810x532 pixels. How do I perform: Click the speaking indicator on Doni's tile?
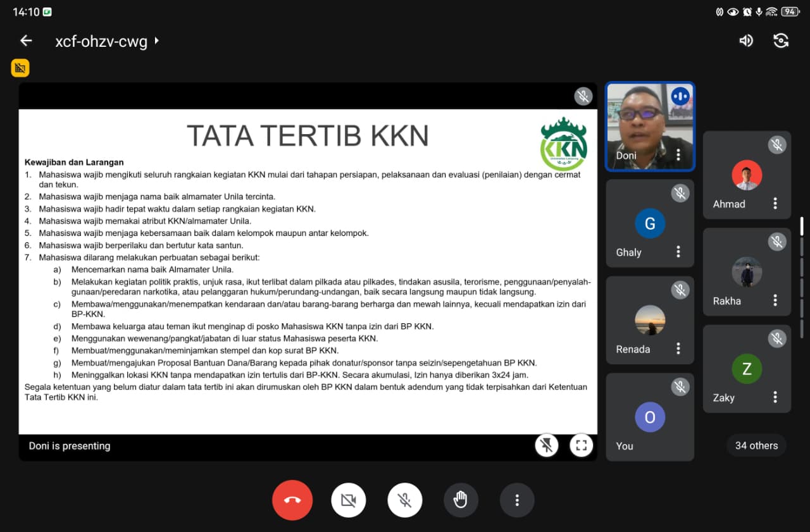pos(680,96)
